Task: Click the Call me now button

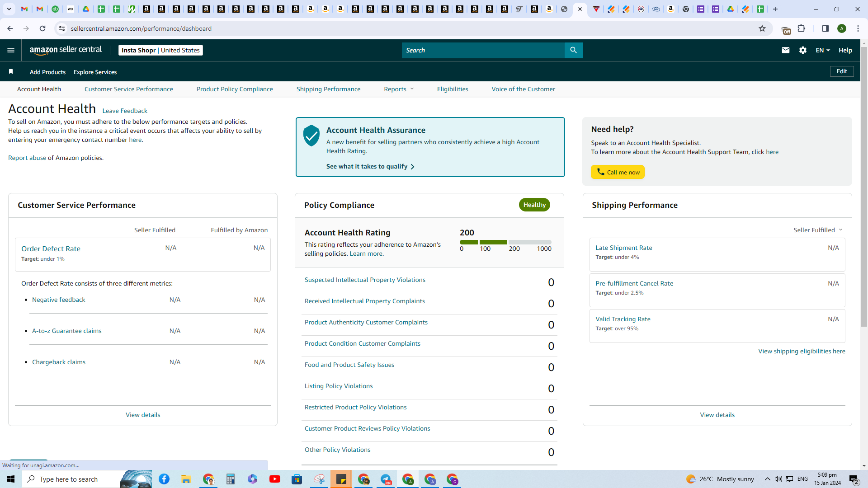Action: [x=618, y=172]
